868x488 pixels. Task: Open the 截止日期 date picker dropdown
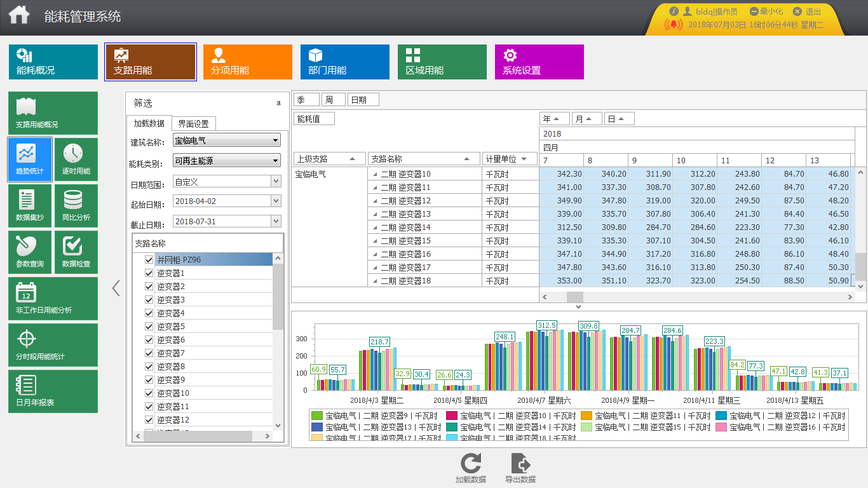(x=276, y=221)
